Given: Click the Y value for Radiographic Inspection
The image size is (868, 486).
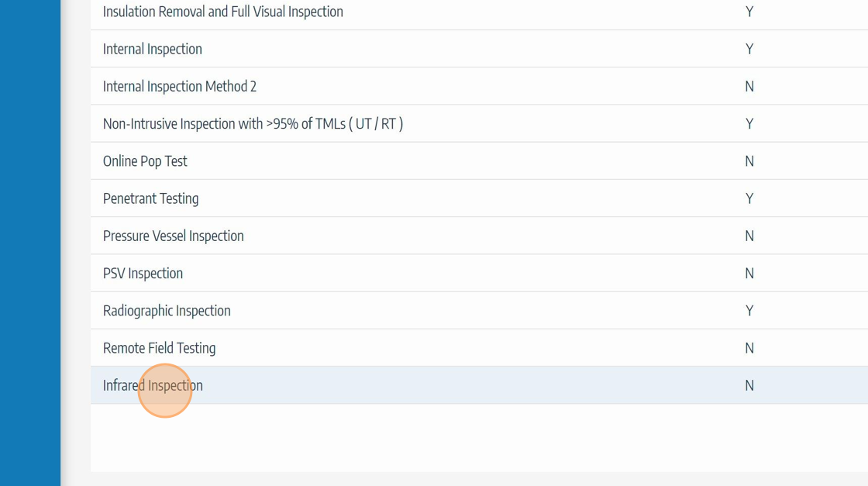Looking at the screenshot, I should coord(749,311).
